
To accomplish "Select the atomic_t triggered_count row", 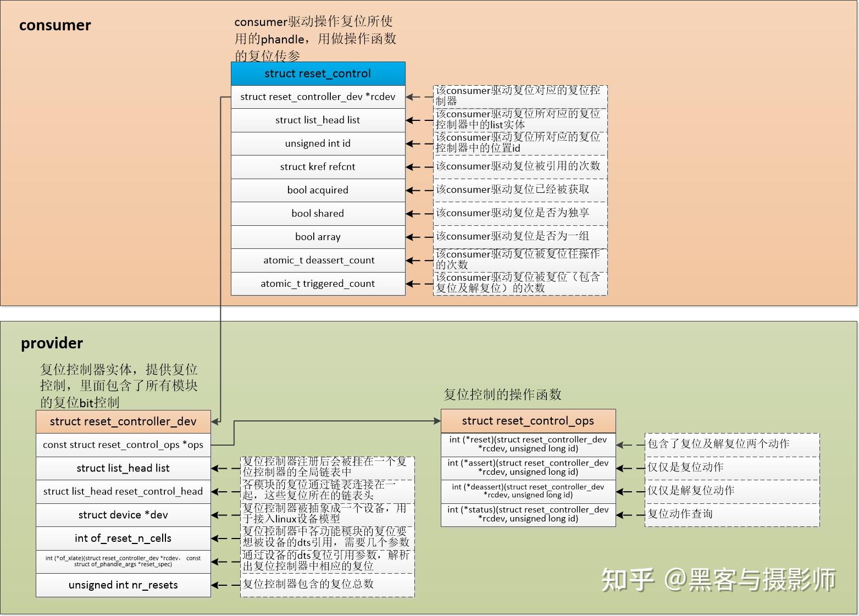I will click(318, 284).
